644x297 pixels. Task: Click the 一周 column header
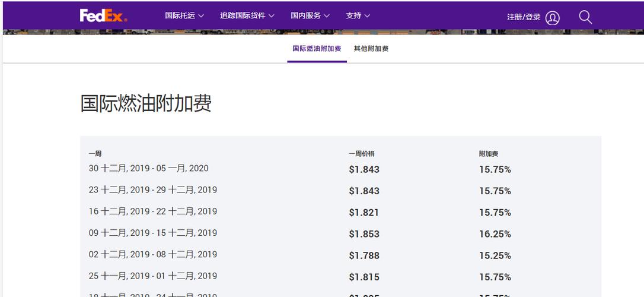(95, 154)
